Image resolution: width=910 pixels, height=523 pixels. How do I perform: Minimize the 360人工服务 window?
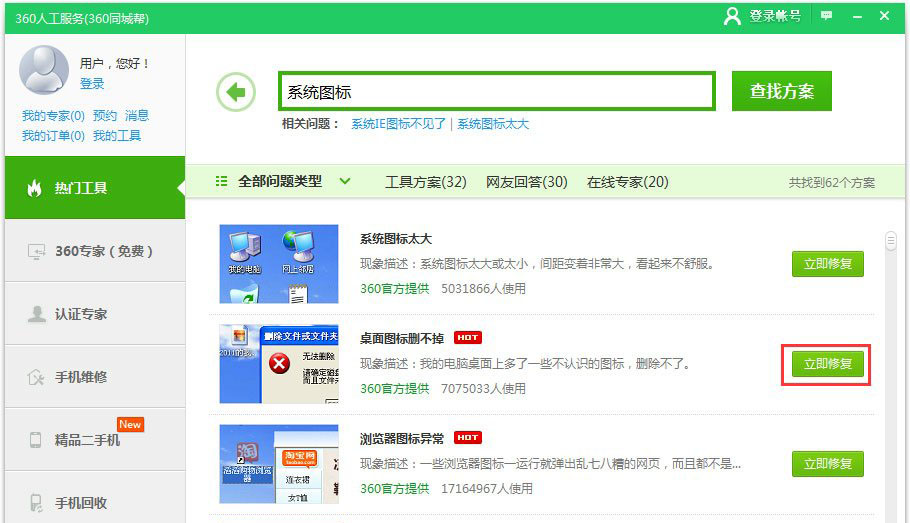coord(857,17)
